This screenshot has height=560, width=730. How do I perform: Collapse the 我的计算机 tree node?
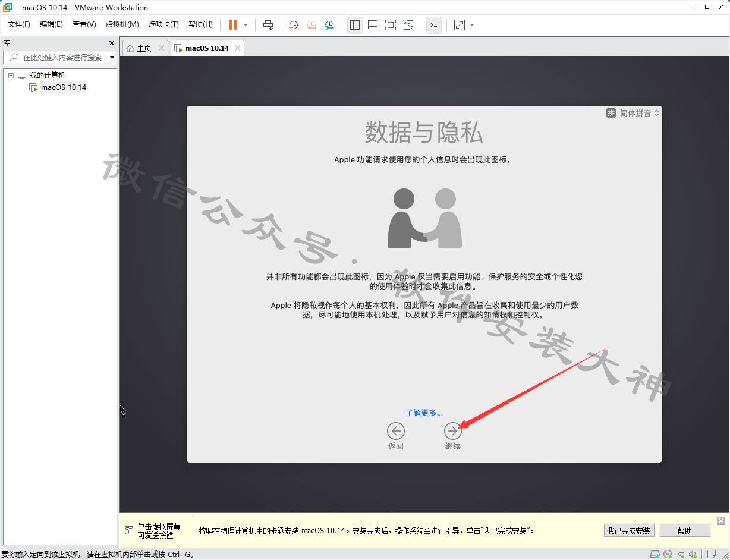(x=11, y=75)
